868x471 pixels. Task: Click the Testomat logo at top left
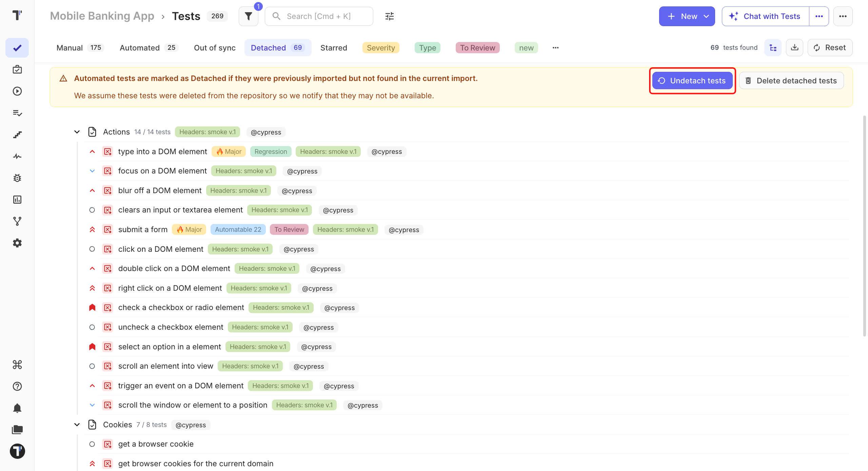click(x=17, y=15)
